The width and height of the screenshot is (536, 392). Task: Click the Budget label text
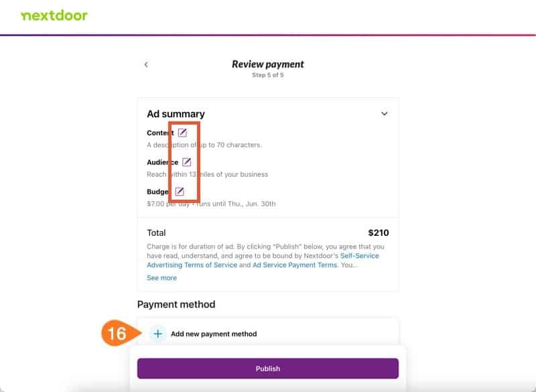pyautogui.click(x=159, y=192)
